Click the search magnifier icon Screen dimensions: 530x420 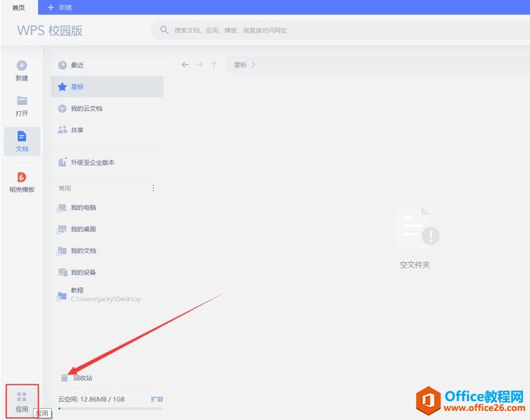point(164,30)
